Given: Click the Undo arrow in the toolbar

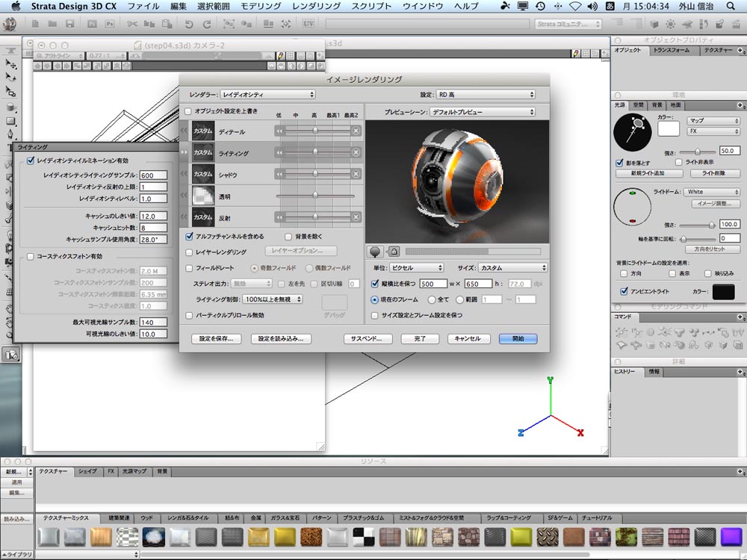Looking at the screenshot, I should [x=189, y=24].
